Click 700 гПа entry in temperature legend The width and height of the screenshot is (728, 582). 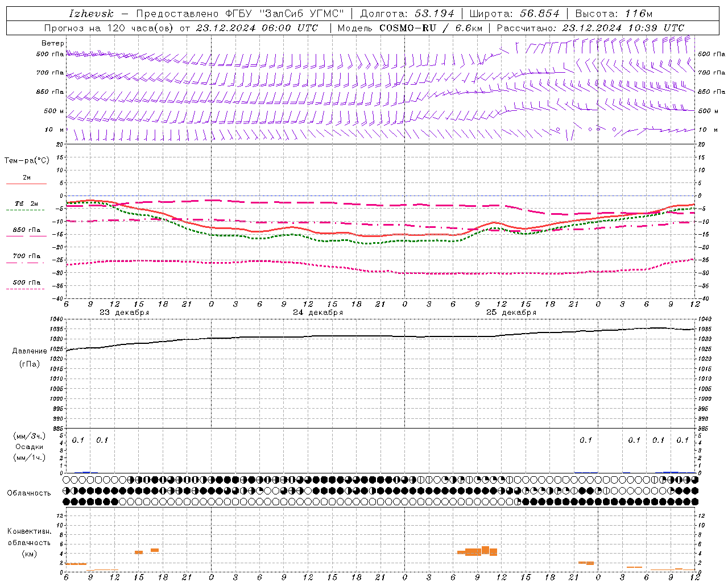(27, 256)
